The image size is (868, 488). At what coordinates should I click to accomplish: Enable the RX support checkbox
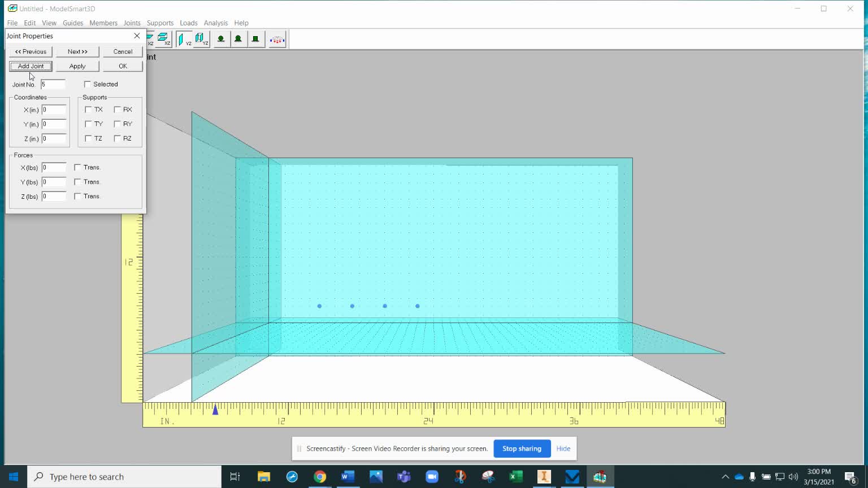tap(118, 110)
